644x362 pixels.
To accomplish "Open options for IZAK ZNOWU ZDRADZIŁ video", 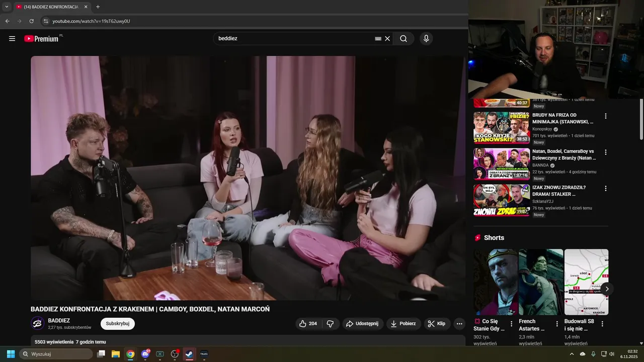I will point(606,189).
